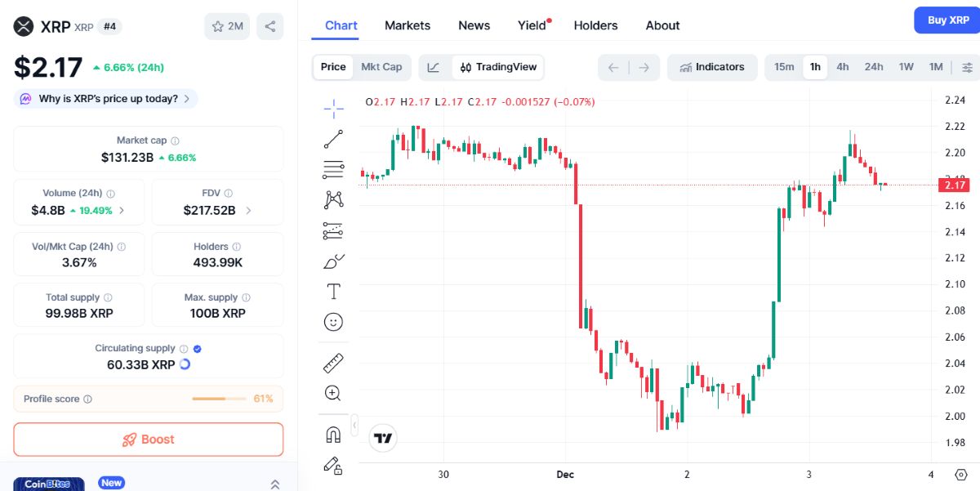Screen dimensions: 980x491
Task: Open the Fibonacci/horizontal lines tool
Action: (333, 170)
